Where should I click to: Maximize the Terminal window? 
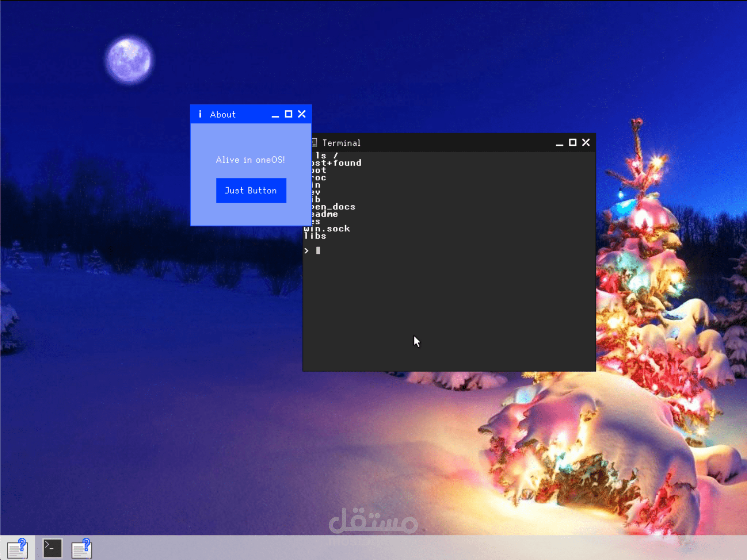(572, 143)
